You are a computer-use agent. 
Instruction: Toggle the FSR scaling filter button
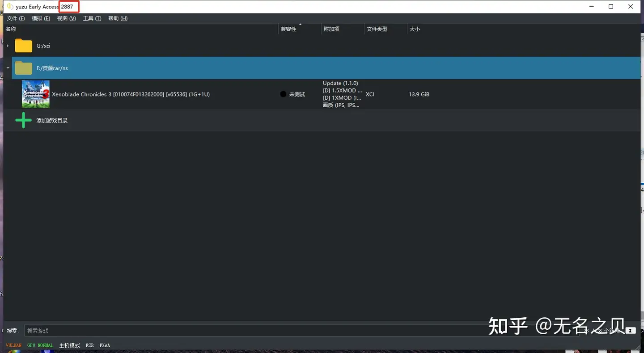click(90, 345)
